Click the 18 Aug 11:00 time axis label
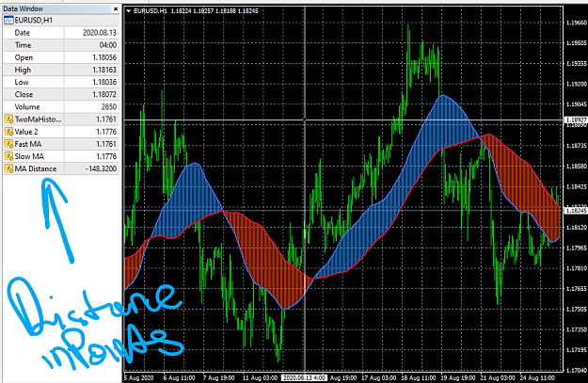The height and width of the screenshot is (383, 588). (419, 377)
